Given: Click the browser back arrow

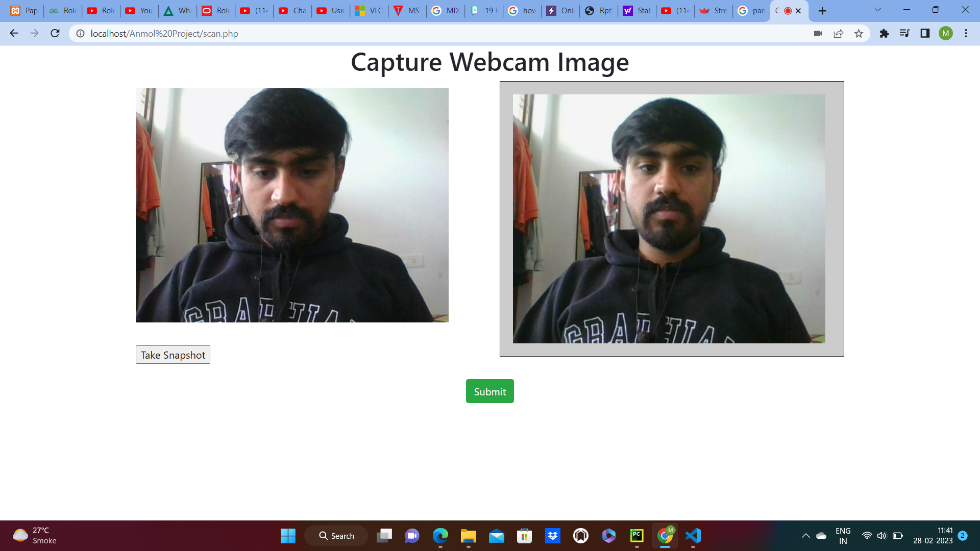Looking at the screenshot, I should point(13,33).
